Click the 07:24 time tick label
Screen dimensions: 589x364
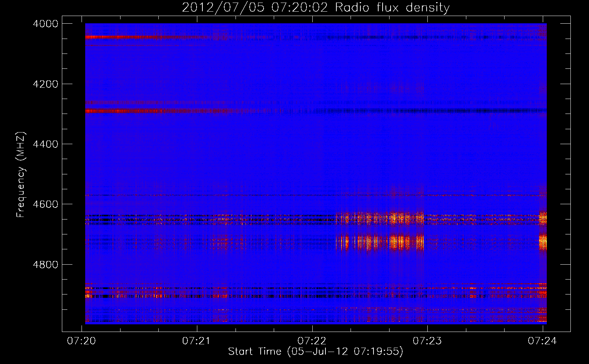pyautogui.click(x=542, y=341)
